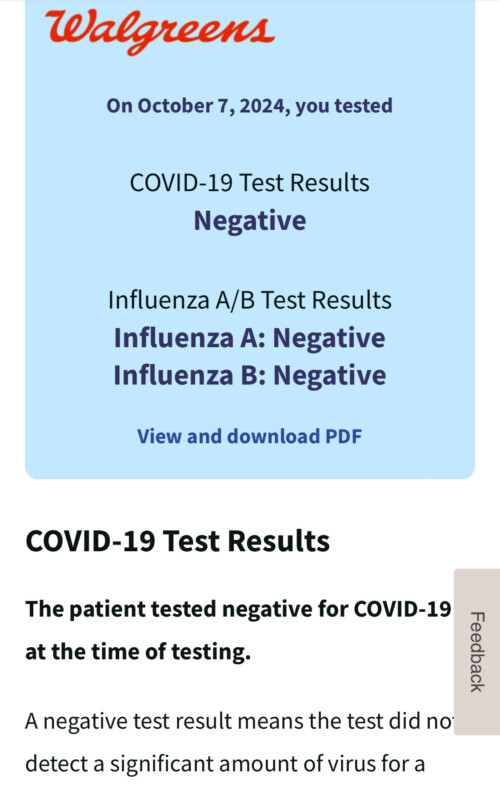Image resolution: width=500 pixels, height=790 pixels.
Task: Click the COVID-19 Test Results heading
Action: point(177,541)
